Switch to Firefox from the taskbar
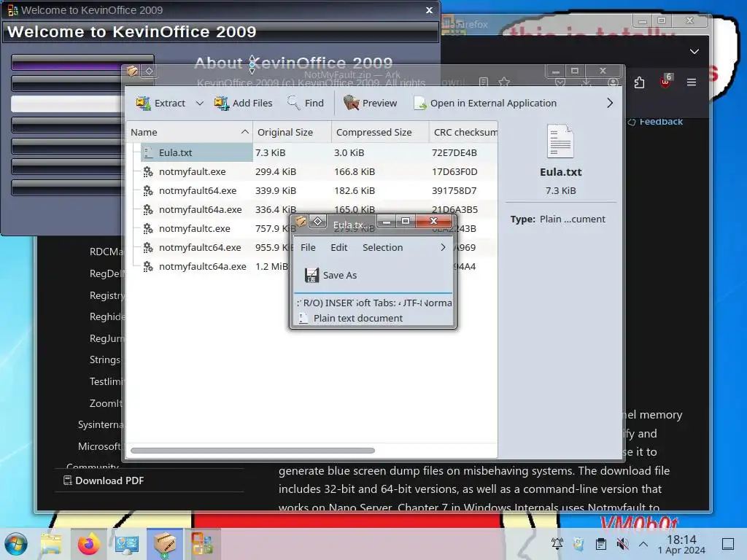 [89, 544]
